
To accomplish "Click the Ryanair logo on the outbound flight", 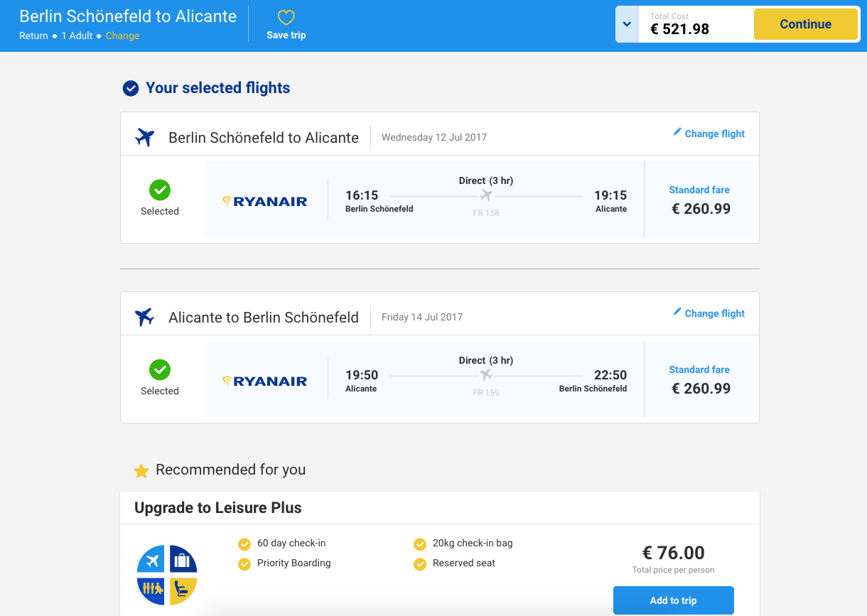I will tap(265, 202).
